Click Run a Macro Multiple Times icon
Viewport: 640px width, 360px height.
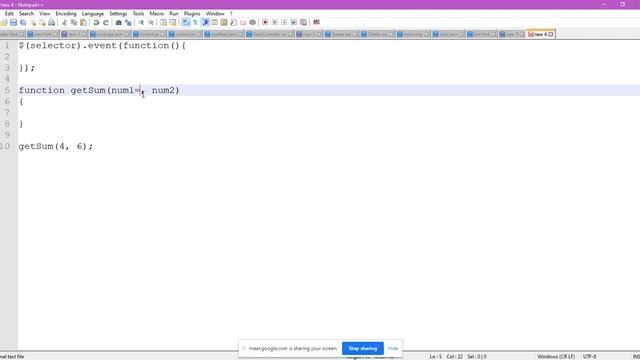(294, 22)
